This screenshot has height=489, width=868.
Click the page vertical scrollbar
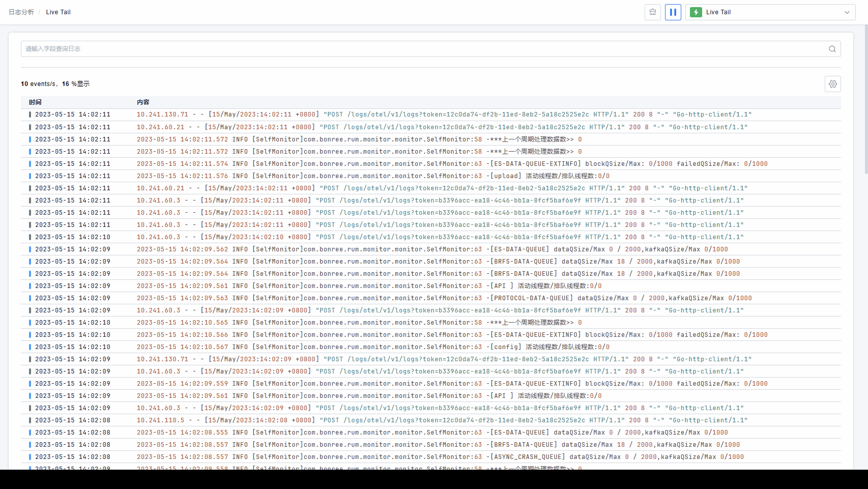pyautogui.click(x=865, y=102)
